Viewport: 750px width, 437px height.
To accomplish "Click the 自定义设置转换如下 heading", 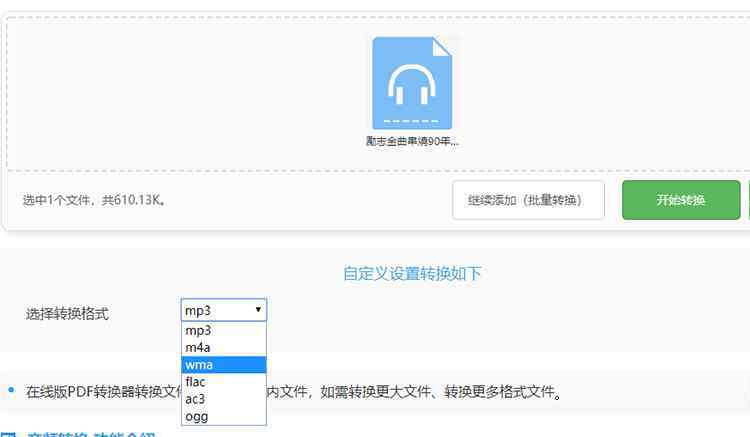I will [x=412, y=273].
